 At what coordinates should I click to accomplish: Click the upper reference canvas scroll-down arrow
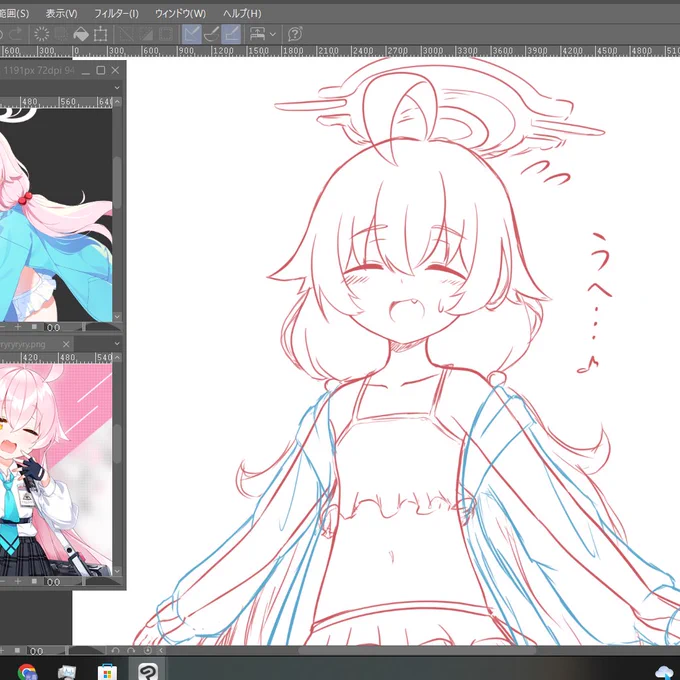(118, 317)
